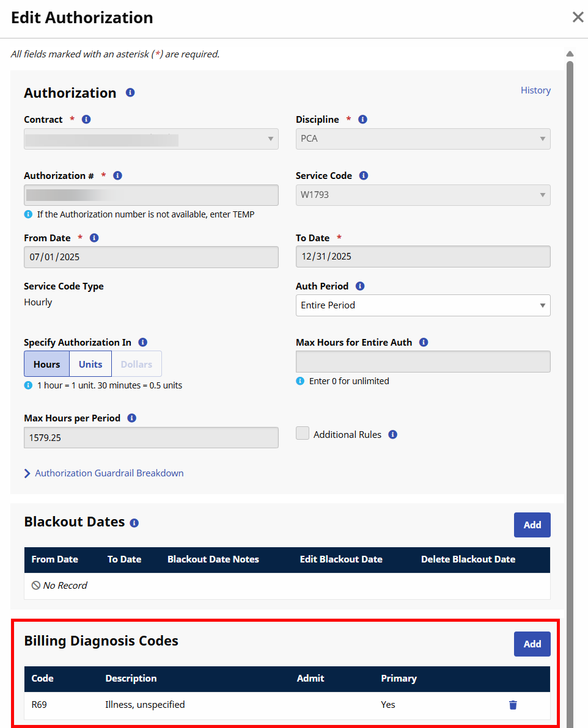Screen dimensions: 588x728
Task: Click the From Date field
Action: (151, 257)
